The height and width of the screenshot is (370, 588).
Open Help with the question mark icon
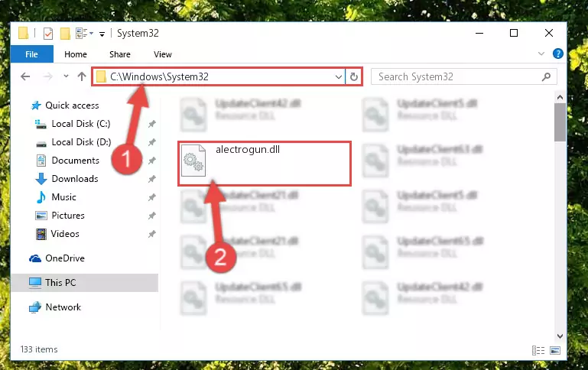[x=558, y=54]
